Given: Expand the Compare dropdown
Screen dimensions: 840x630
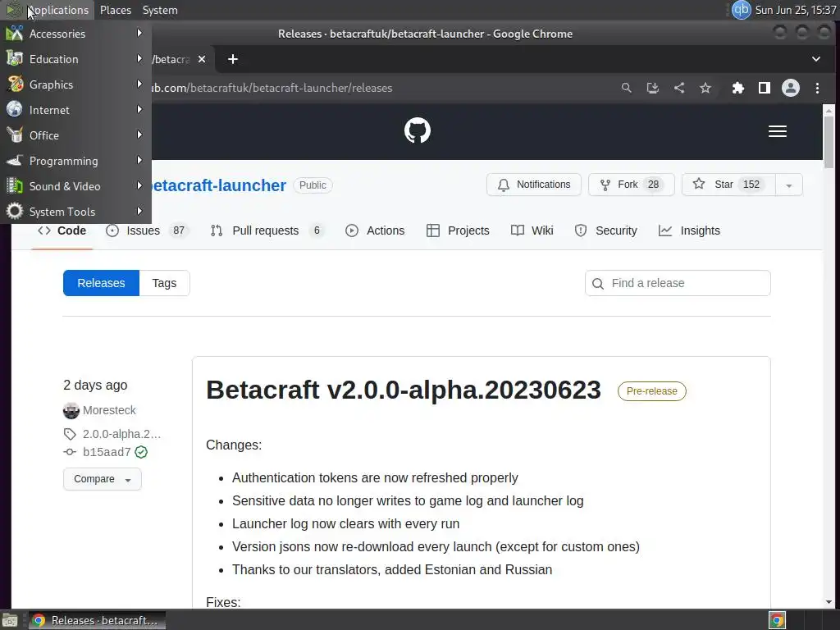Looking at the screenshot, I should (103, 479).
